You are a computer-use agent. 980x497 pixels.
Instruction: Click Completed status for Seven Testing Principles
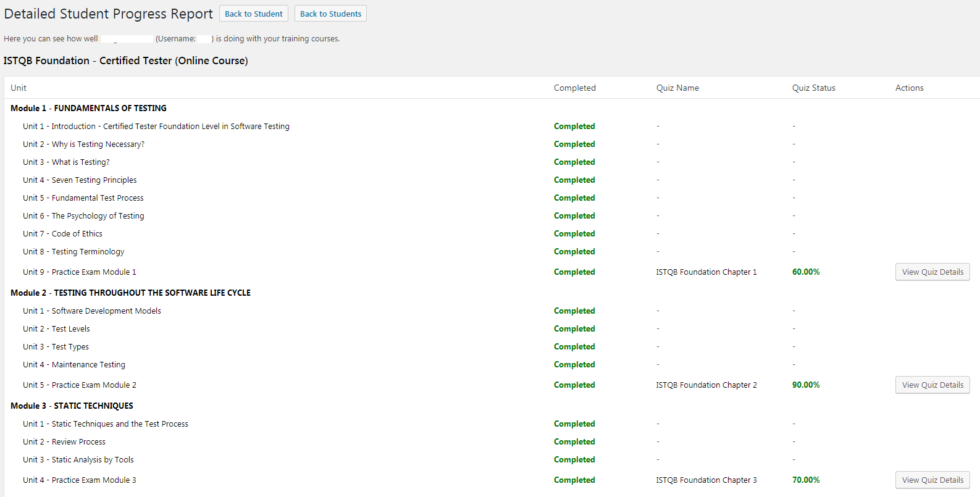[x=574, y=180]
